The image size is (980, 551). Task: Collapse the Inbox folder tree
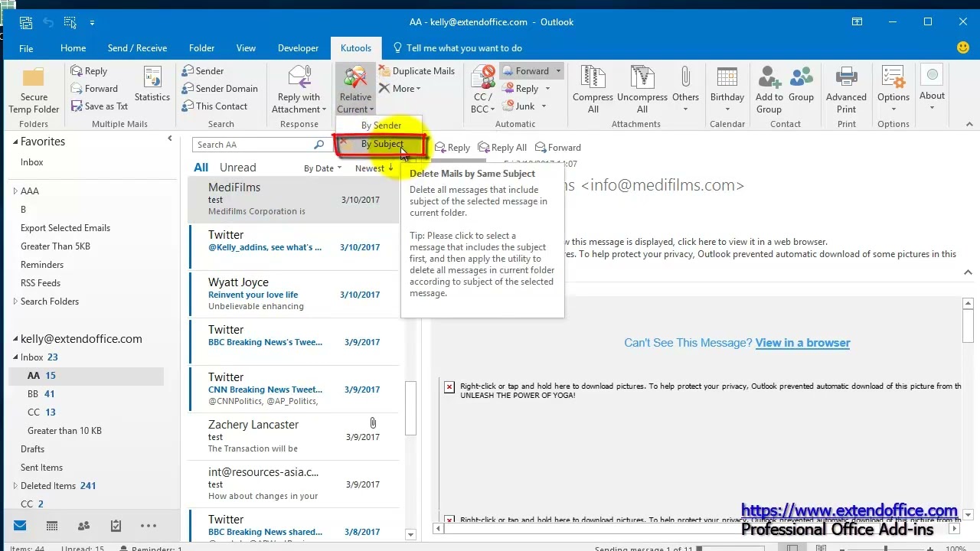point(15,357)
